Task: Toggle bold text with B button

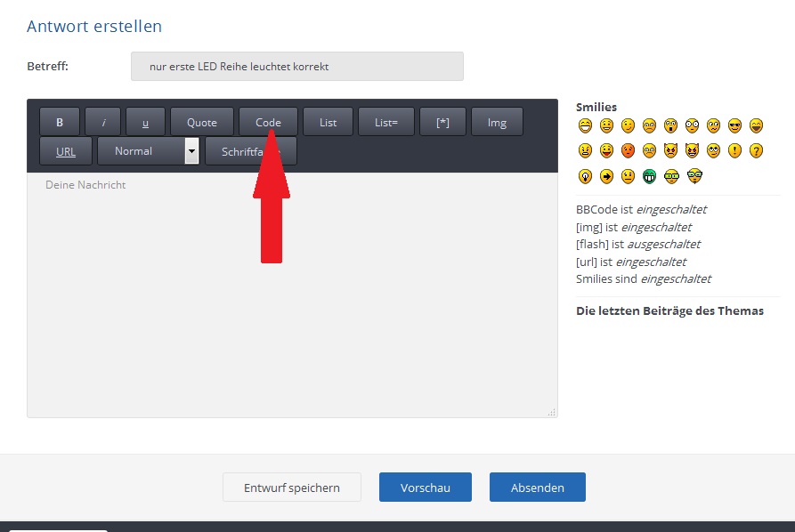Action: tap(60, 123)
